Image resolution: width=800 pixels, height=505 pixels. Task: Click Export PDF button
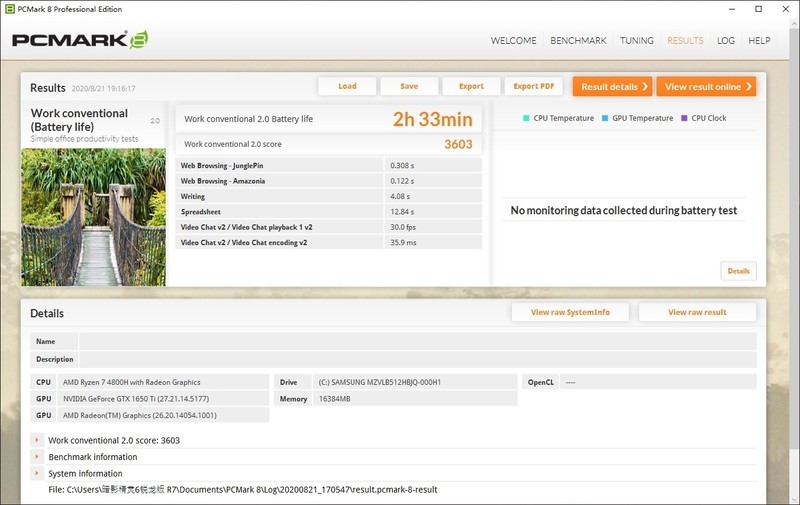point(533,86)
